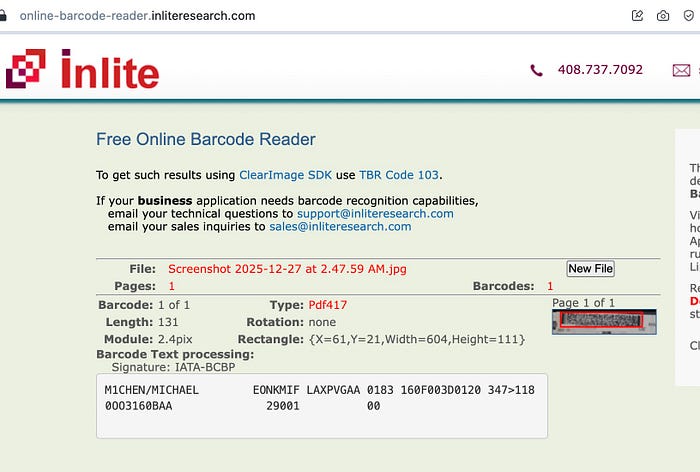Click the Length value 131

[x=167, y=322]
